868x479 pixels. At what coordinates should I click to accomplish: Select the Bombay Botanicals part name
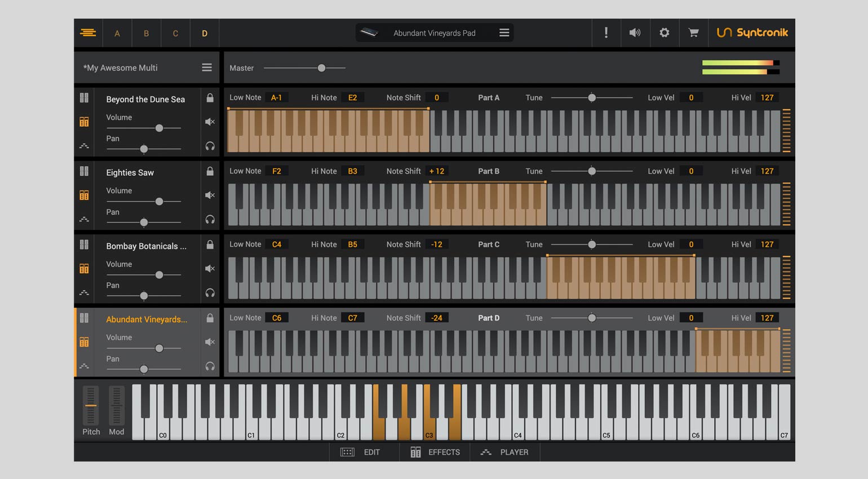click(x=146, y=246)
